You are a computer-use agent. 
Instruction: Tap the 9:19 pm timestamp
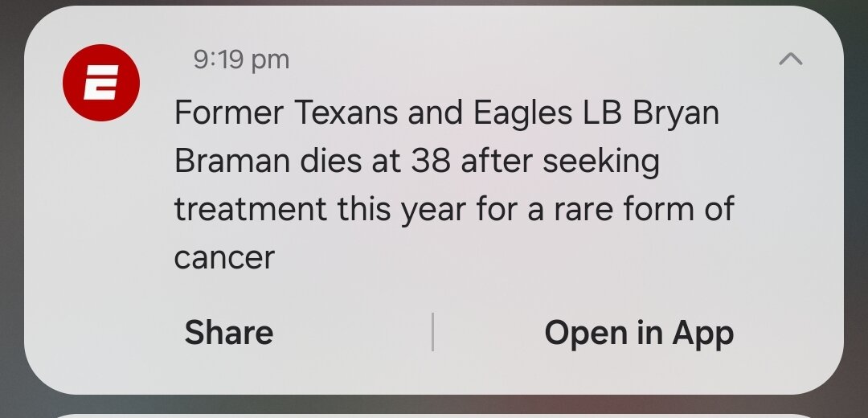point(241,59)
